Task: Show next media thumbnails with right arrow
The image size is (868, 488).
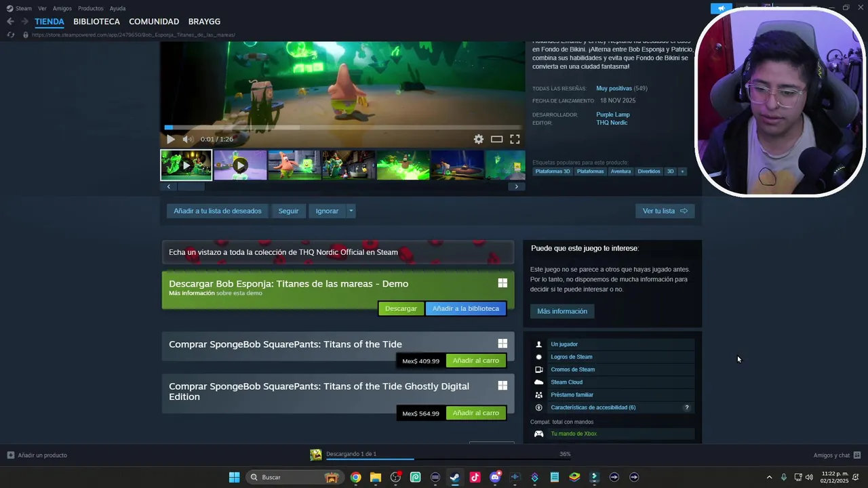Action: pos(516,186)
